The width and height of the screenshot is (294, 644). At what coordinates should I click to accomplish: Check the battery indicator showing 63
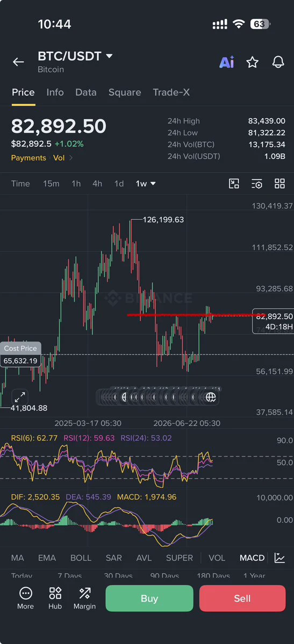tap(260, 24)
